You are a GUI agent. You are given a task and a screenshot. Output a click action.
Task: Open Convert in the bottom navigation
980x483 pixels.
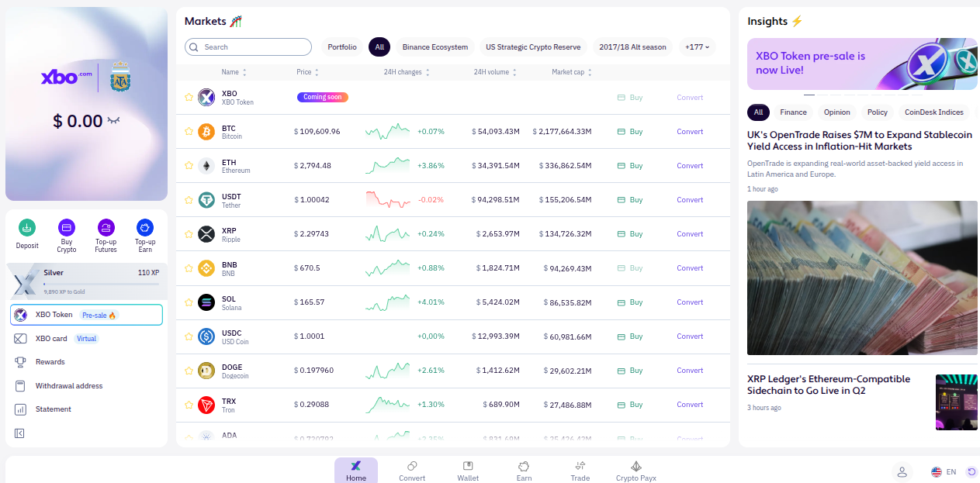click(412, 471)
